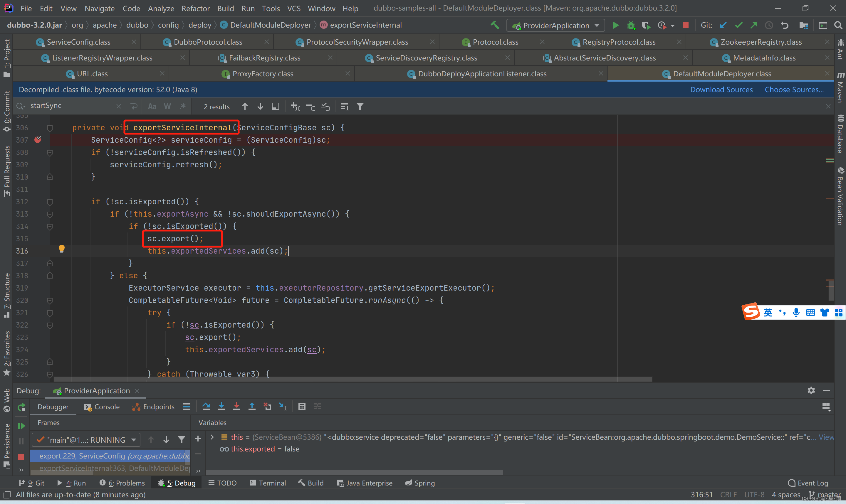Collapse the fold marker at line 312
The width and height of the screenshot is (846, 504).
tap(50, 202)
